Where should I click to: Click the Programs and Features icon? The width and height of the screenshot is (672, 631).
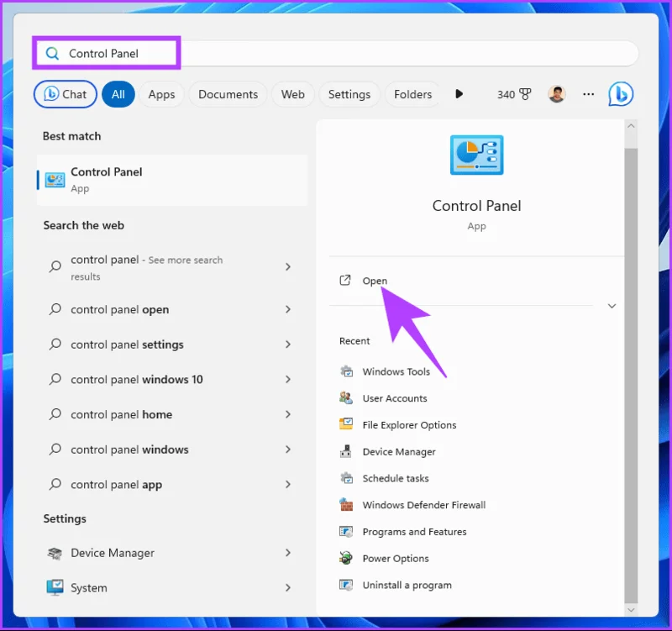point(346,532)
